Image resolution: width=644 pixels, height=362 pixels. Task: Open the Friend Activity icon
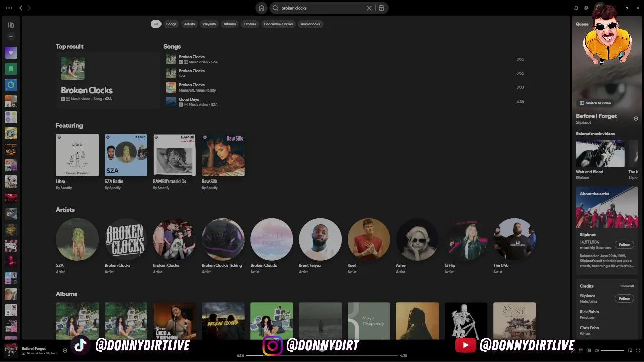tap(586, 8)
